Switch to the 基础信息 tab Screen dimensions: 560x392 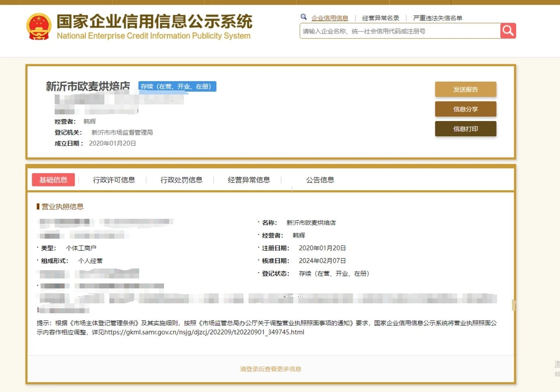coord(53,179)
